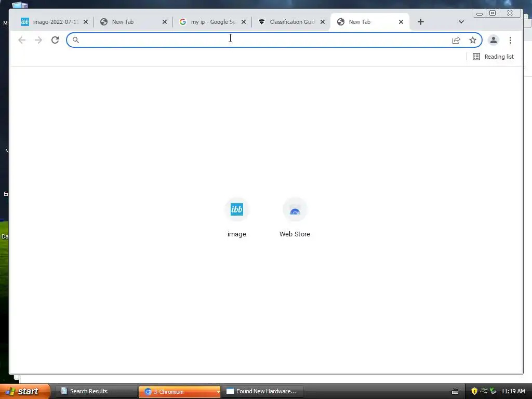The width and height of the screenshot is (532, 399).
Task: Click the active New Tab tab
Action: click(x=370, y=22)
